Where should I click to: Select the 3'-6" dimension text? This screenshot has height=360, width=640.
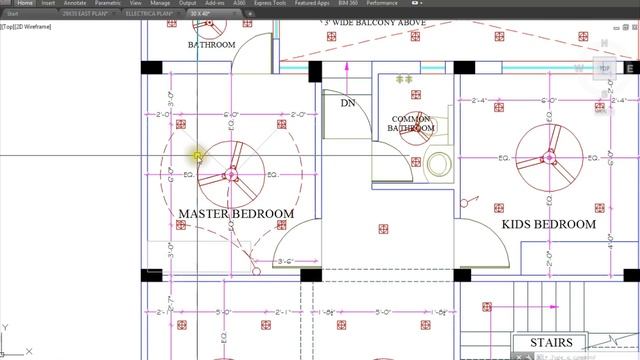pos(286,261)
